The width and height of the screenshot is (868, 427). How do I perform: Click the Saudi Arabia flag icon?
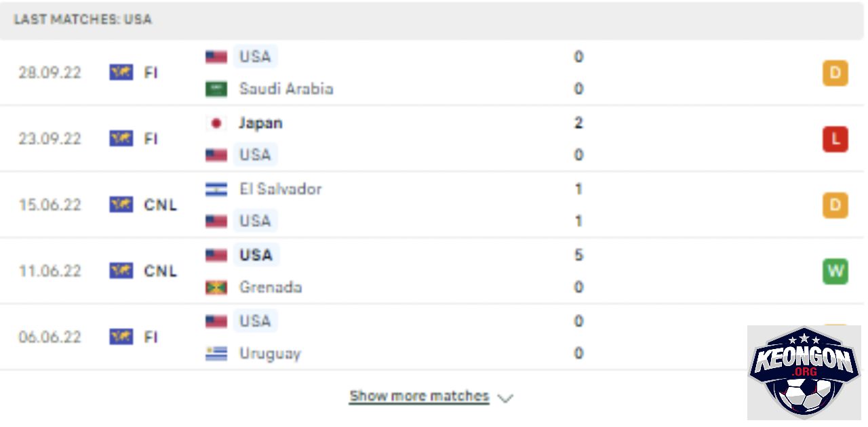(x=216, y=89)
